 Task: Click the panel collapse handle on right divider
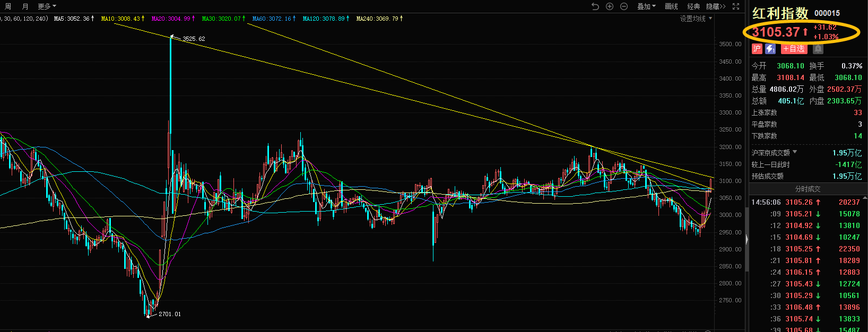[747, 240]
